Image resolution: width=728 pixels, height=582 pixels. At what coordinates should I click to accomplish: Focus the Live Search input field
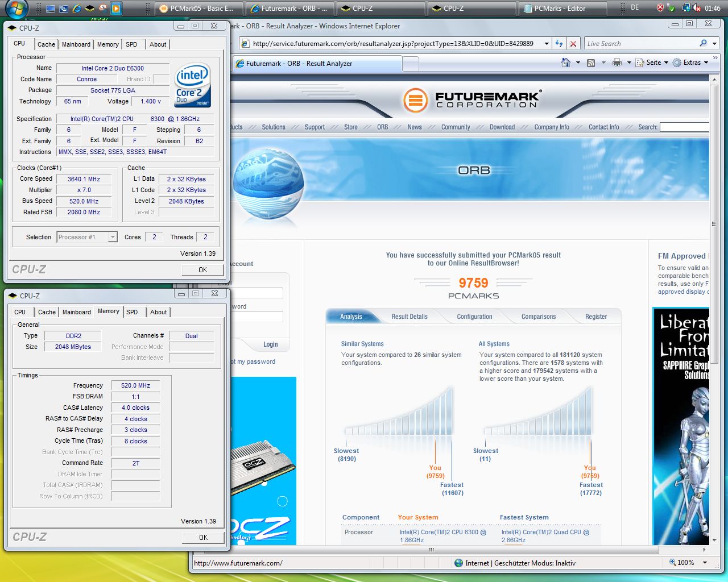[640, 44]
